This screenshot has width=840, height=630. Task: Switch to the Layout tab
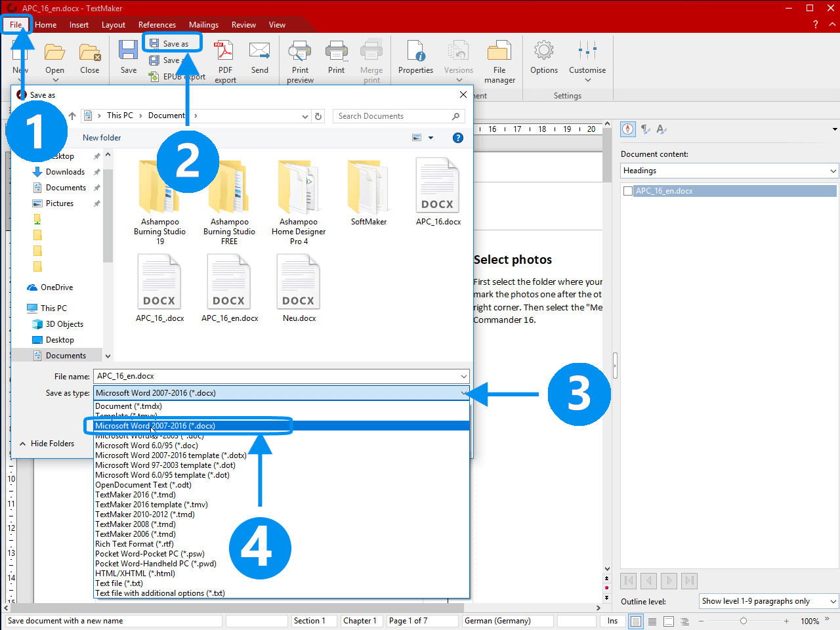tap(113, 25)
